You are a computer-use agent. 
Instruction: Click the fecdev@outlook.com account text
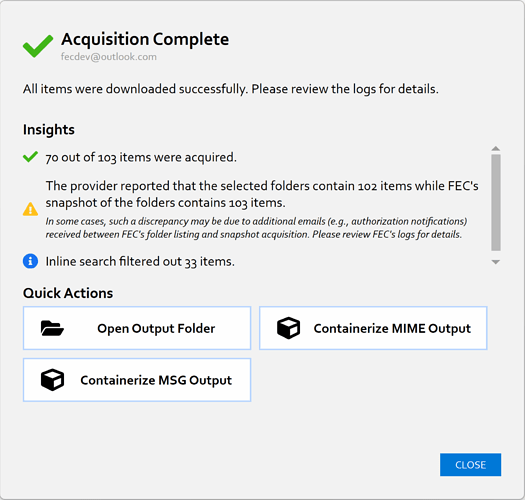108,57
